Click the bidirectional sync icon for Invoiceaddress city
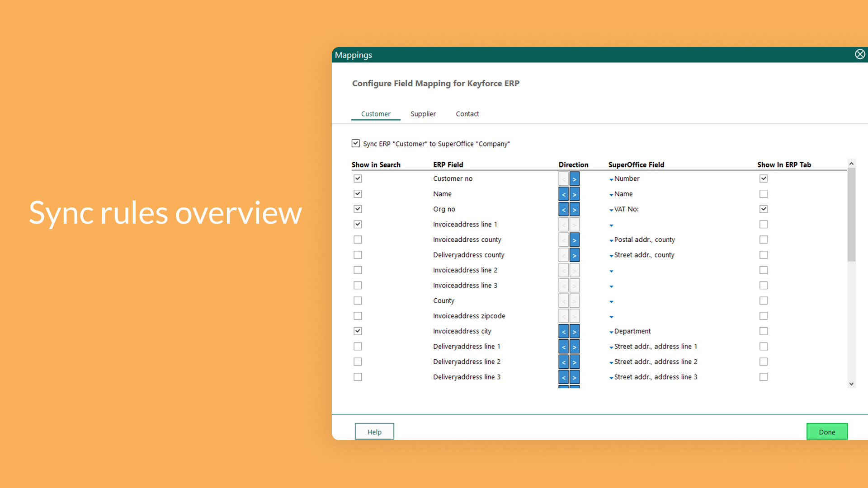 pyautogui.click(x=569, y=331)
